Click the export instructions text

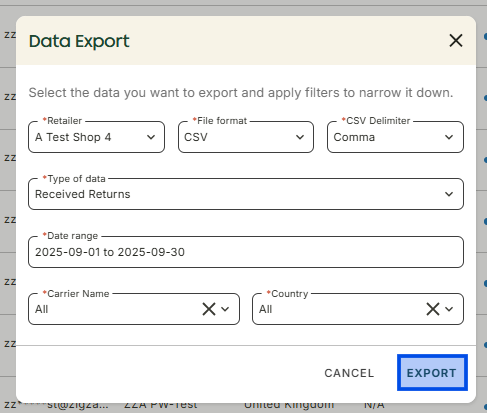[241, 93]
